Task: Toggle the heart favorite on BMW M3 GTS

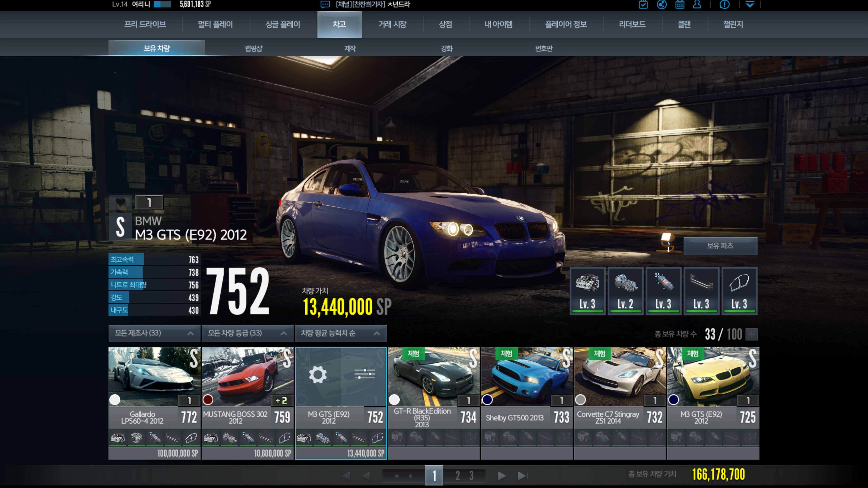Action: coord(121,202)
